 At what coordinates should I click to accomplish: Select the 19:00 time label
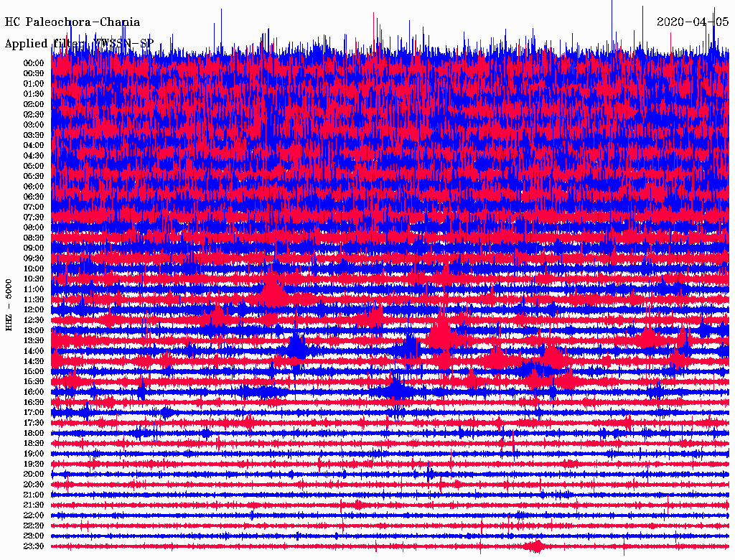(34, 454)
